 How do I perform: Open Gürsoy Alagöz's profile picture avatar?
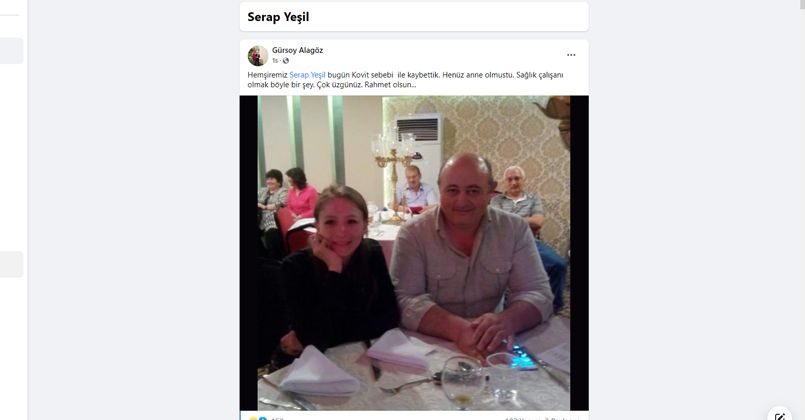coord(258,55)
